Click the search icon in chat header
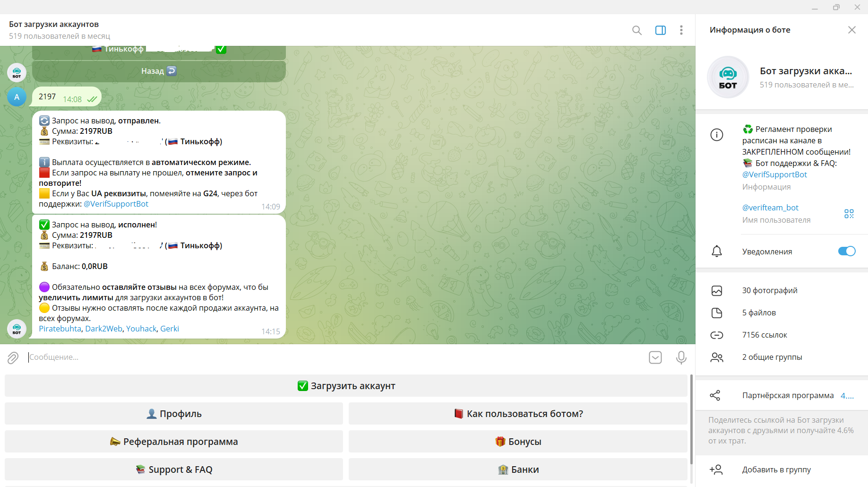868x487 pixels. 636,30
